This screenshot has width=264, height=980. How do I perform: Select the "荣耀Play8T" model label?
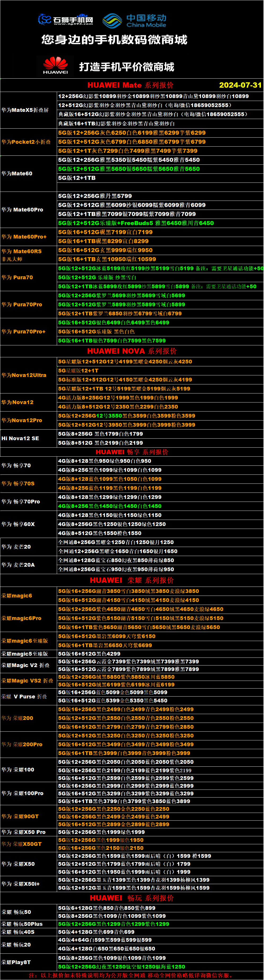coord(16,962)
